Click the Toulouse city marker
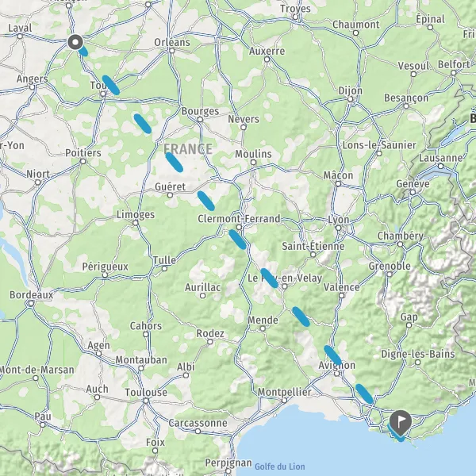 (x=146, y=401)
